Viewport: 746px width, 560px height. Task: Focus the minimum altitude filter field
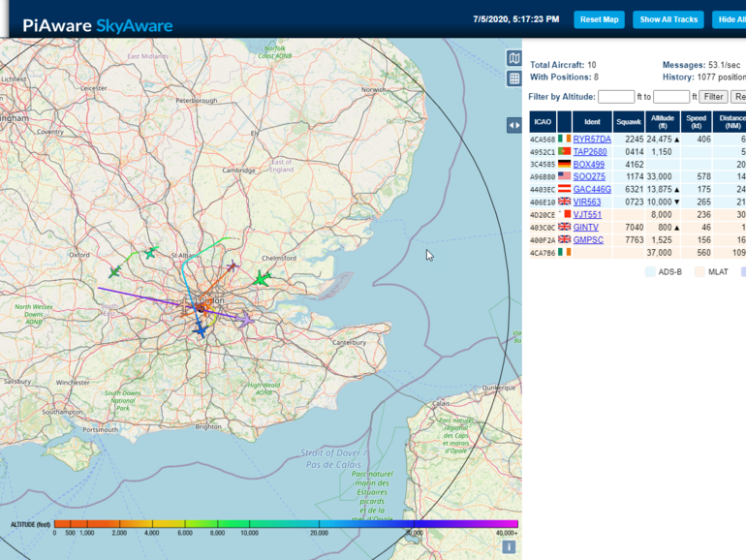tap(616, 97)
